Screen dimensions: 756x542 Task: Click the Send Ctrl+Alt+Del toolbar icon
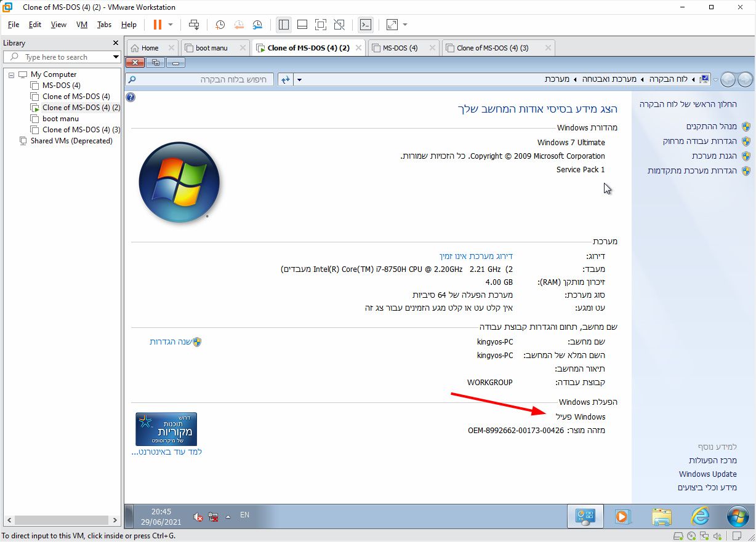click(194, 25)
